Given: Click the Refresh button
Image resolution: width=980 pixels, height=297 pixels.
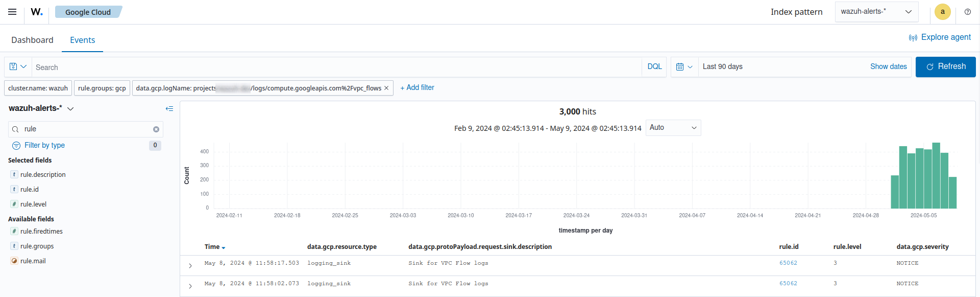Looking at the screenshot, I should (x=945, y=67).
